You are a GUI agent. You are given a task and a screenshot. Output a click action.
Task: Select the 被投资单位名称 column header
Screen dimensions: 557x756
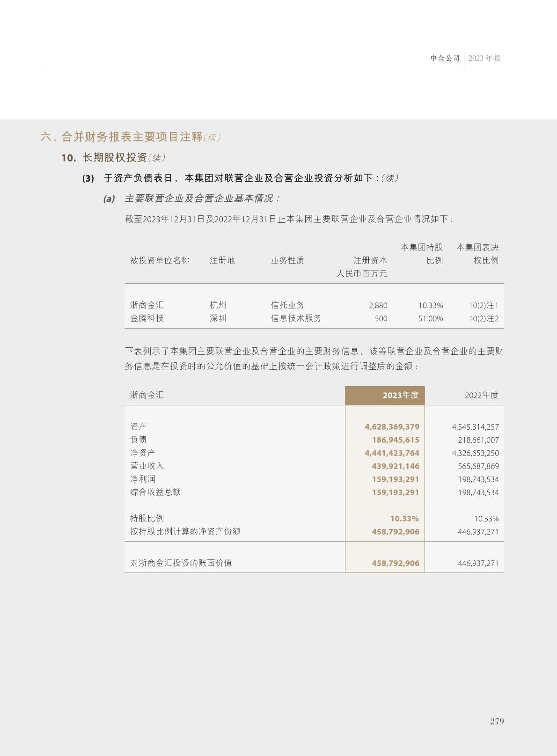[160, 260]
